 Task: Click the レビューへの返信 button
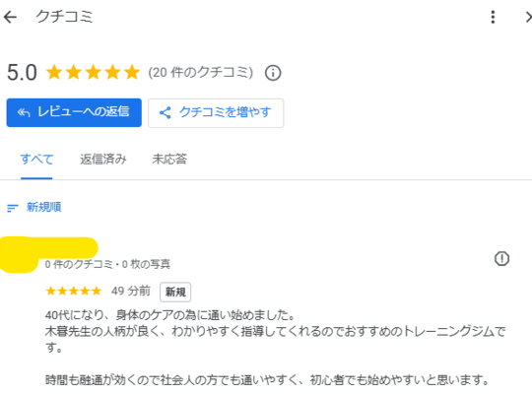pyautogui.click(x=74, y=112)
